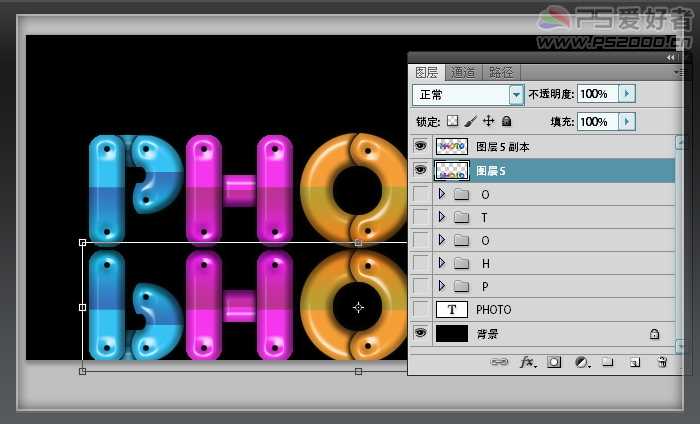
Task: Open the 正常 blend mode dropdown
Action: point(517,95)
